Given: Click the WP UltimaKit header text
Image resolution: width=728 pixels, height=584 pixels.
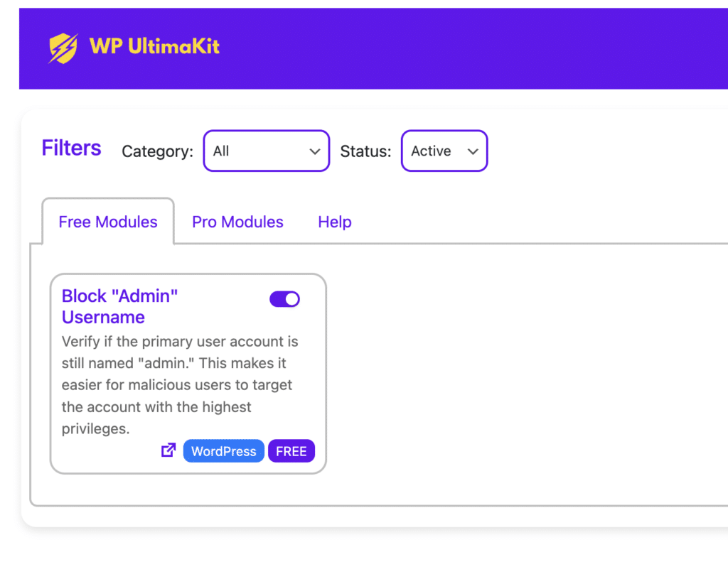Looking at the screenshot, I should pyautogui.click(x=154, y=46).
